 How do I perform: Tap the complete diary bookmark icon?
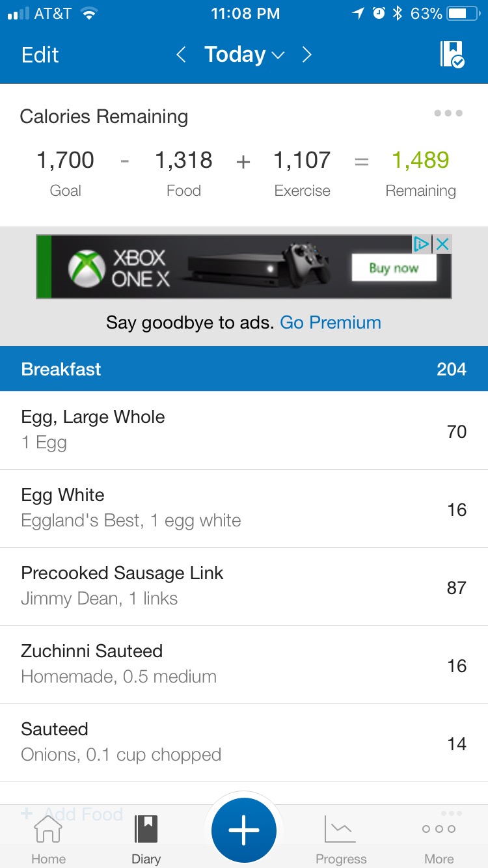pos(452,55)
